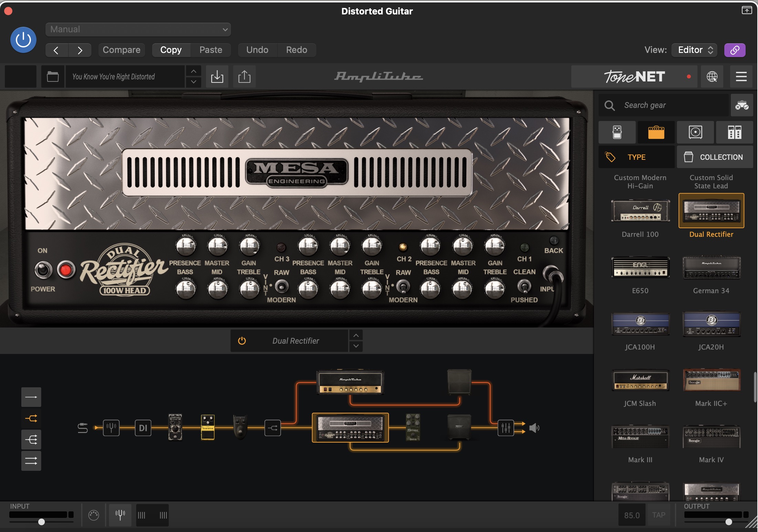Viewport: 758px width, 532px height.
Task: Click the TAP tempo button
Action: [x=659, y=515]
